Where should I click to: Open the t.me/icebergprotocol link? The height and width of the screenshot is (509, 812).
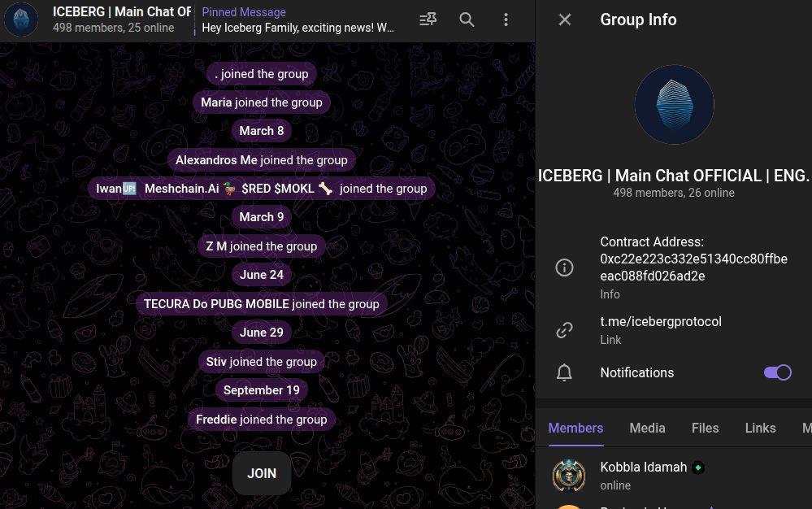click(660, 321)
